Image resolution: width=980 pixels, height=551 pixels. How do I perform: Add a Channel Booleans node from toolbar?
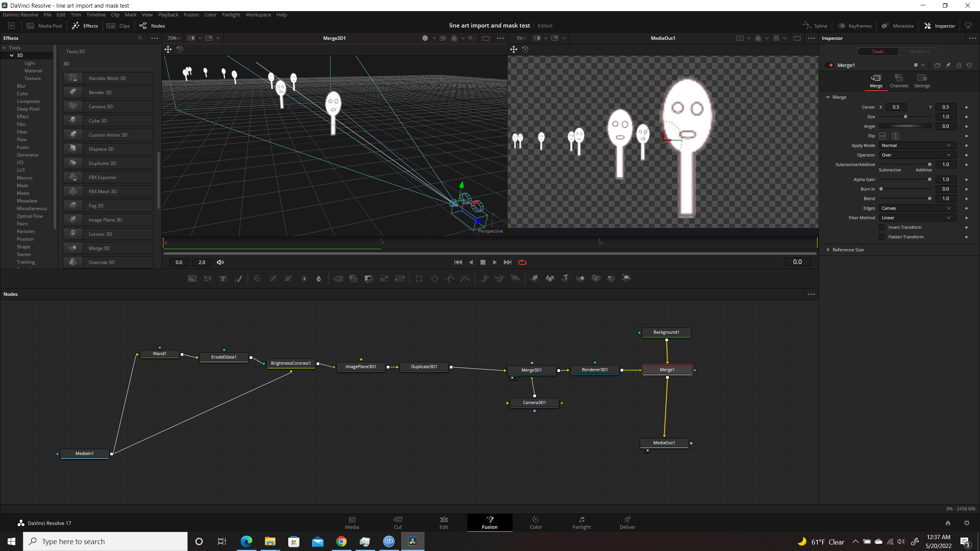(x=353, y=279)
